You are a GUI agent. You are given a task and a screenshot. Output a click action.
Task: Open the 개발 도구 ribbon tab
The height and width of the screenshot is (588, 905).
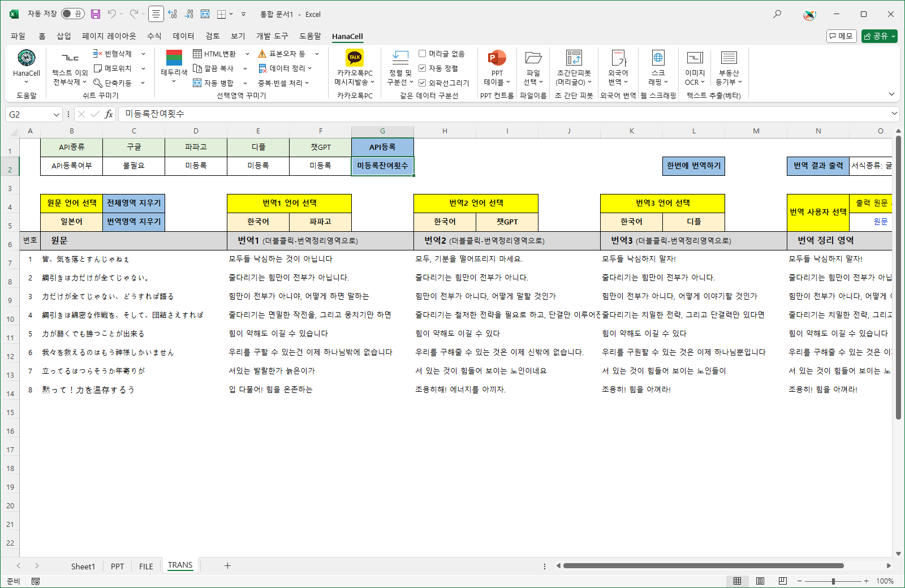click(272, 36)
